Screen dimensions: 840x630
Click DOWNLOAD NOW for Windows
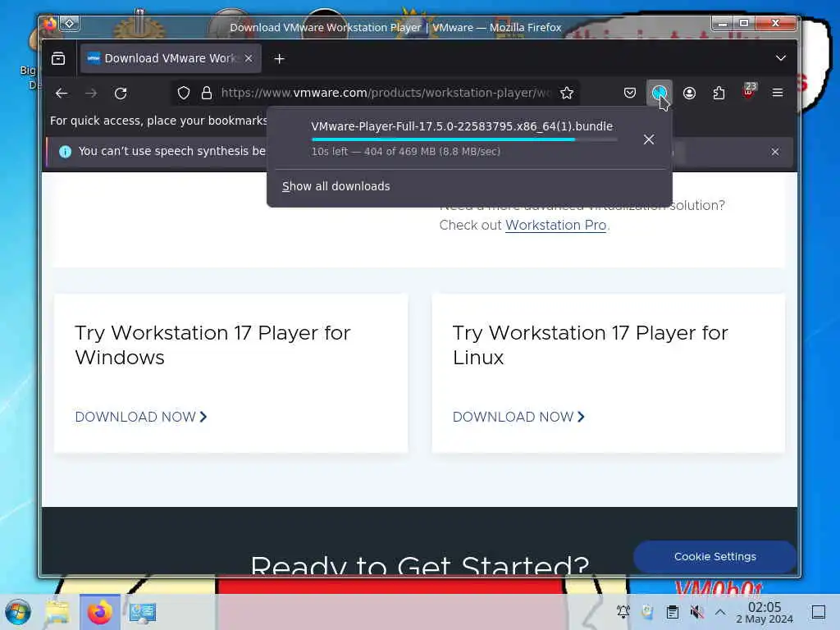click(x=141, y=417)
